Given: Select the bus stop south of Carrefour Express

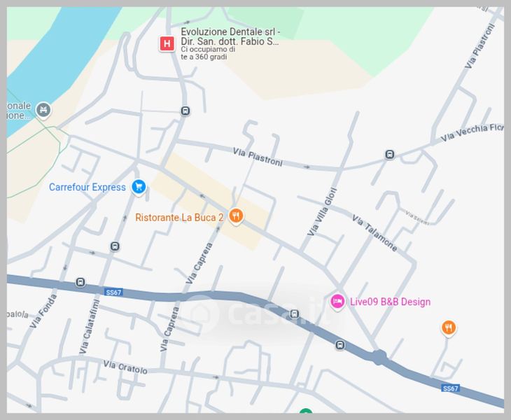Looking at the screenshot, I should coord(115,246).
